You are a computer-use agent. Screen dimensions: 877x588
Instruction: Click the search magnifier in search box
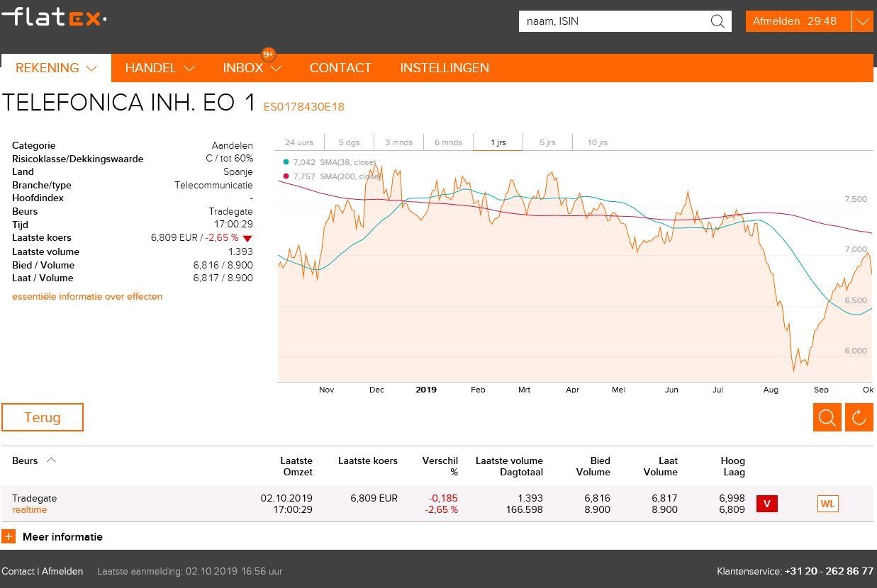717,21
